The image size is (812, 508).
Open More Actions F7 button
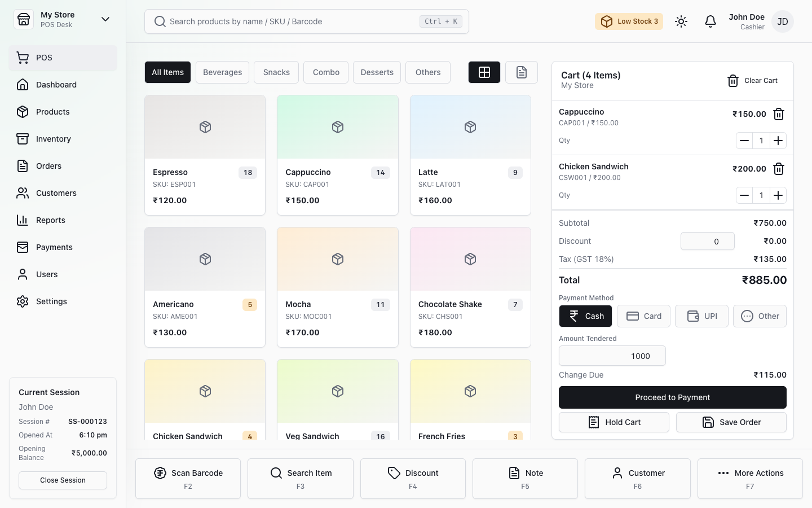tap(750, 479)
